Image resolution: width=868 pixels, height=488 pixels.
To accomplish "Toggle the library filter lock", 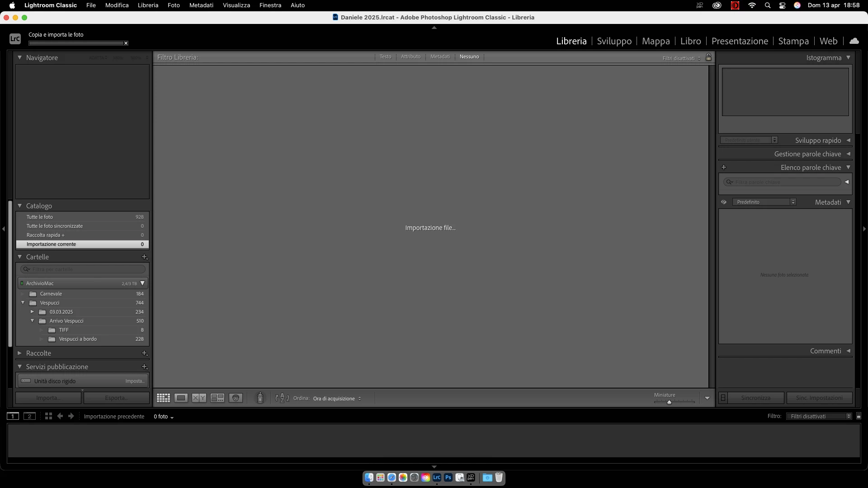I will 708,57.
